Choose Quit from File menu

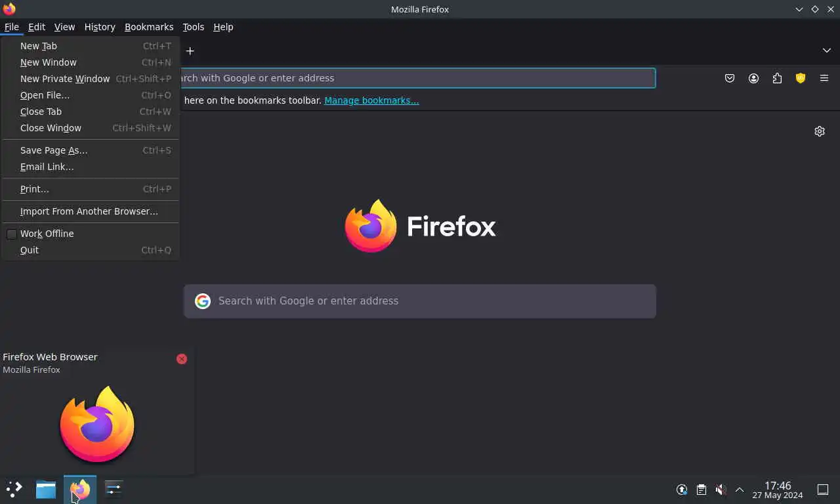pos(91,250)
